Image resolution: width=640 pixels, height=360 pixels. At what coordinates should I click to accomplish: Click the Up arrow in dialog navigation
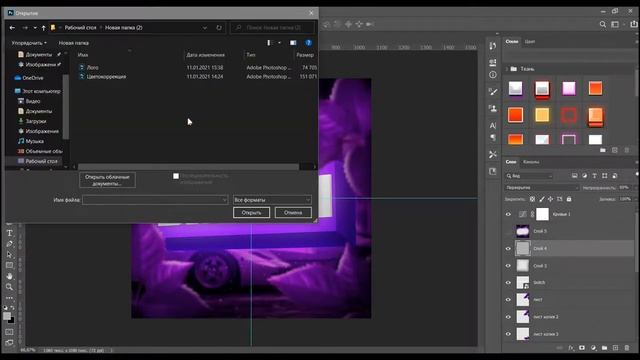43,28
